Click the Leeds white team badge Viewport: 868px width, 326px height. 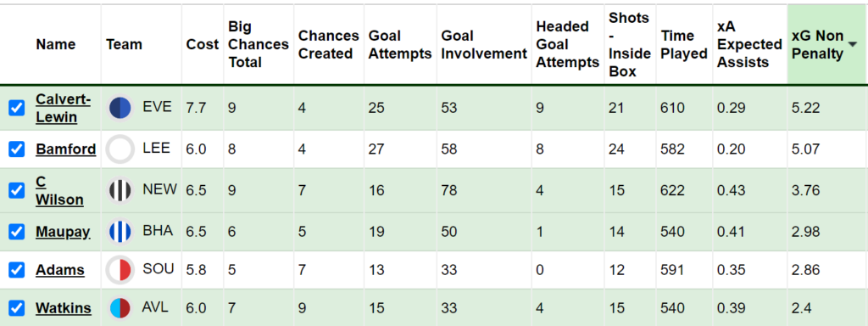(x=120, y=149)
